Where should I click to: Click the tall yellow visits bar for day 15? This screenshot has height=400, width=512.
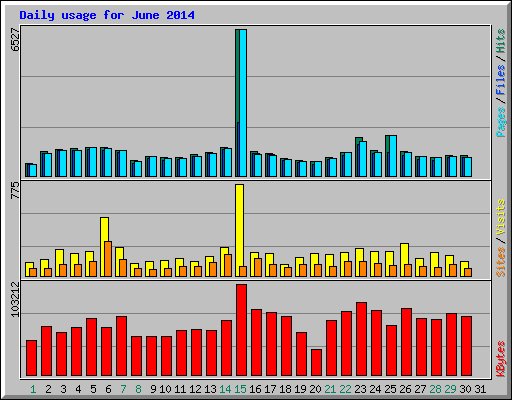pos(239,225)
